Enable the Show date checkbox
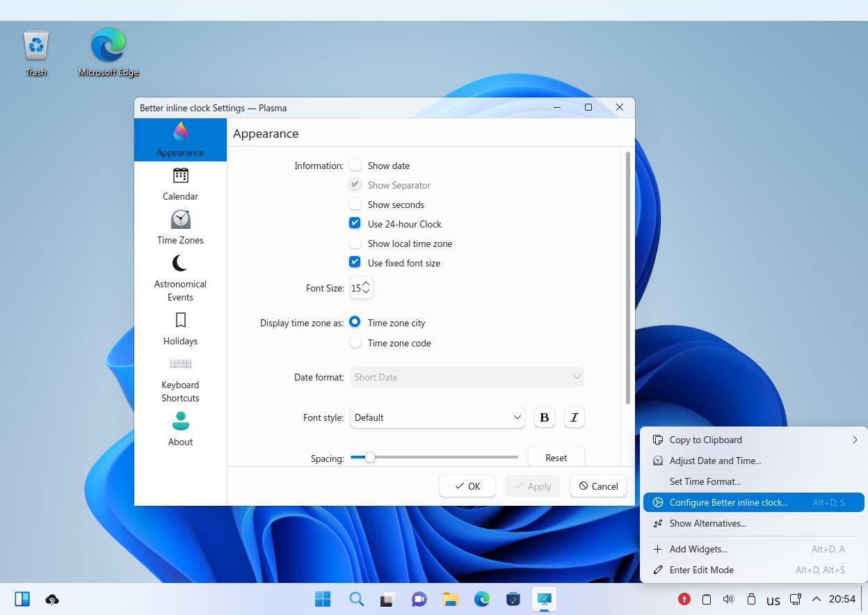 click(355, 166)
